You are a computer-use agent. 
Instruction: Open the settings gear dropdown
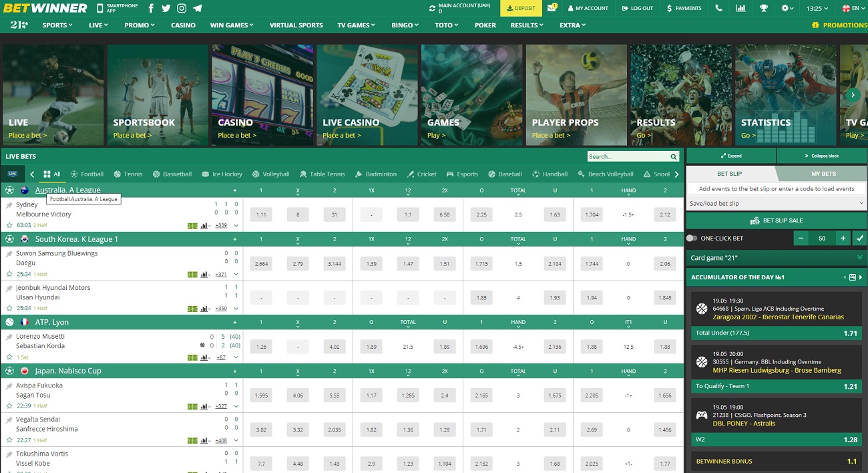tap(789, 9)
